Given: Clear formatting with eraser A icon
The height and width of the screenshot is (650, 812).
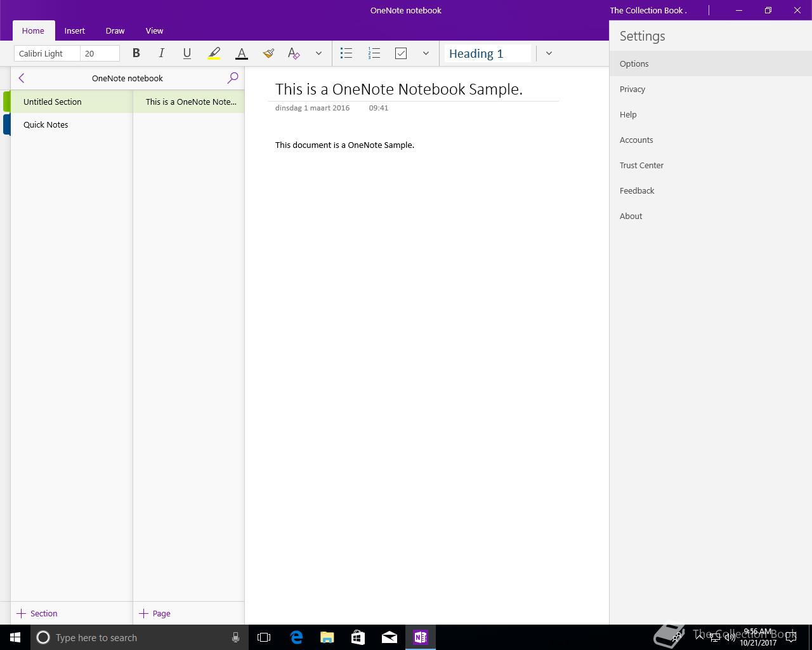Looking at the screenshot, I should click(293, 53).
